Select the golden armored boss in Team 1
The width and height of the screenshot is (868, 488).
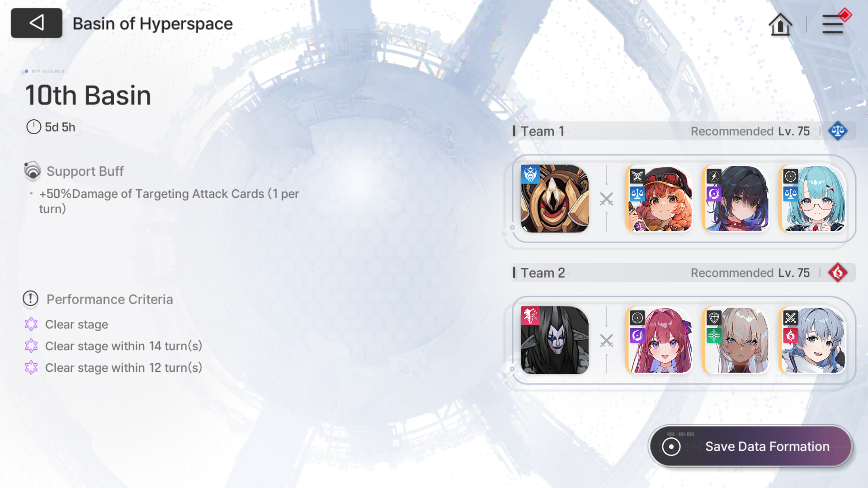(x=554, y=199)
